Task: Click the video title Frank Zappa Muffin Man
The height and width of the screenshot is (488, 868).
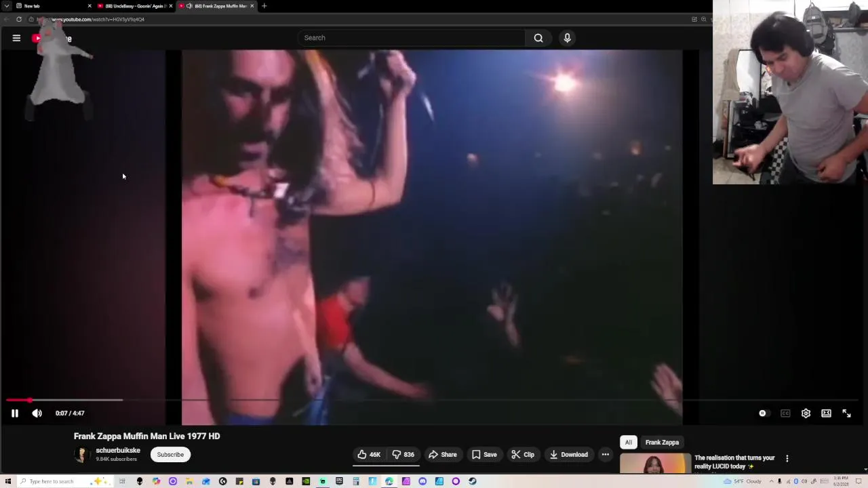Action: pyautogui.click(x=146, y=436)
